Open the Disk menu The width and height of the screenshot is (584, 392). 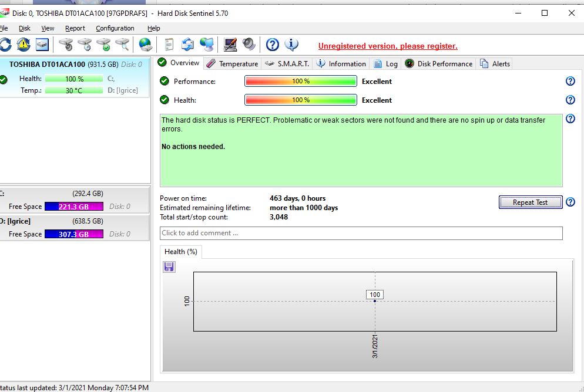(25, 28)
